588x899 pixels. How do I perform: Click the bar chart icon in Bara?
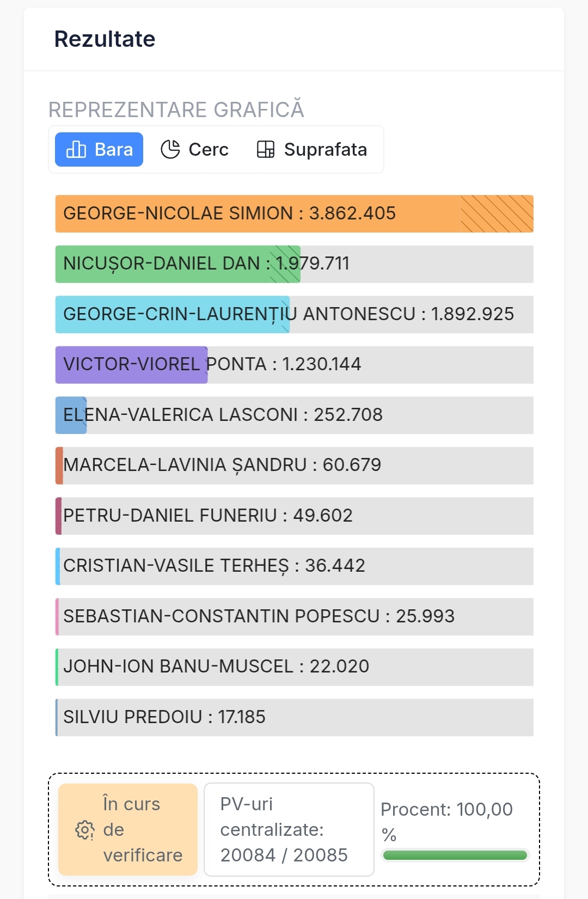76,149
